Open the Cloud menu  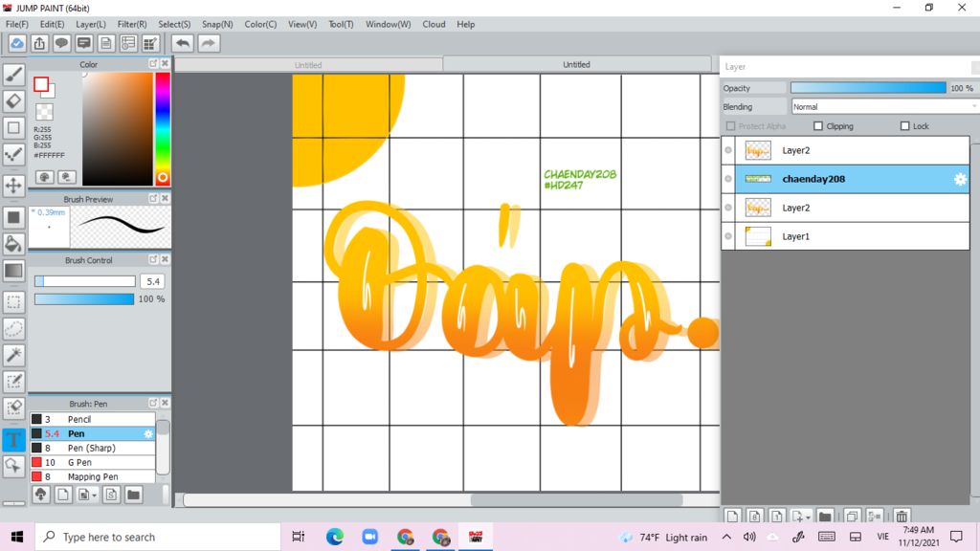coord(434,24)
